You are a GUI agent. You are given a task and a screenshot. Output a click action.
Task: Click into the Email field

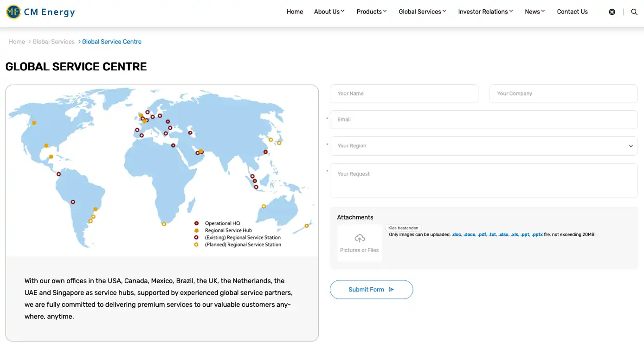point(483,120)
